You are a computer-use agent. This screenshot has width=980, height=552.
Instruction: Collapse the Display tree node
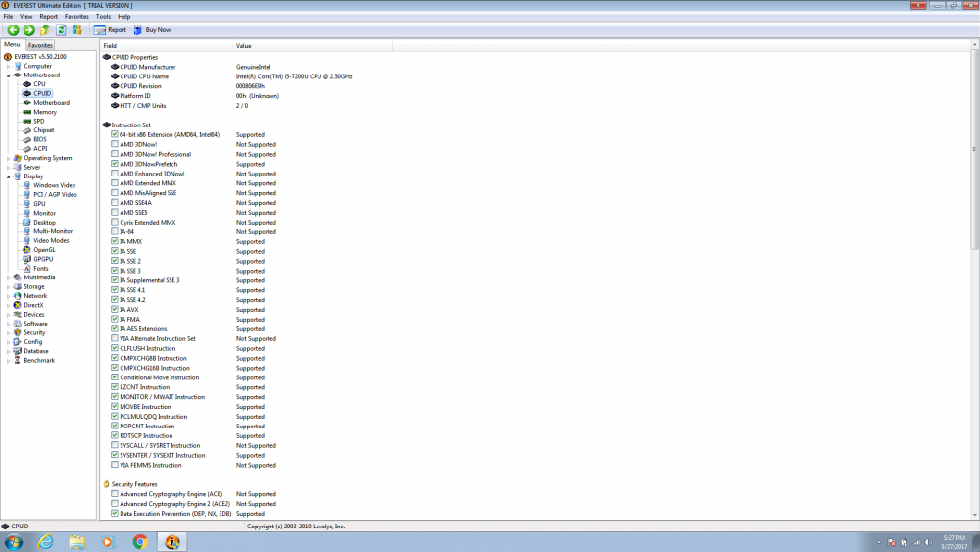[8, 176]
